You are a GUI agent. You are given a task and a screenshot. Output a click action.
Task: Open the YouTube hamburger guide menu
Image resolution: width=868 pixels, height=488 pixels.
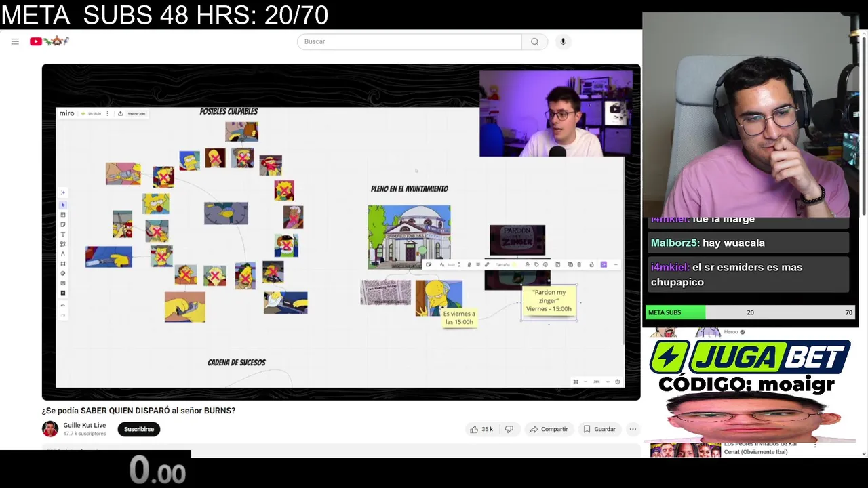coord(15,41)
